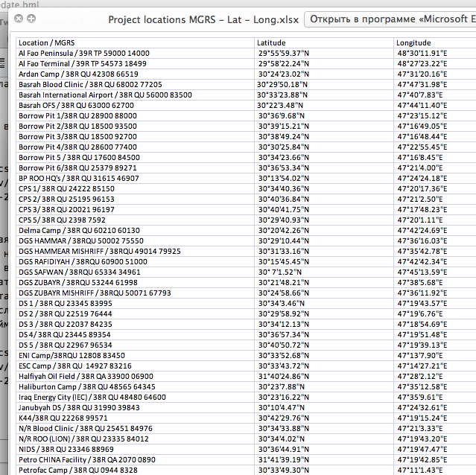The width and height of the screenshot is (476, 475).
Task: Click the Petro CHINA Facility cell
Action: [135, 460]
